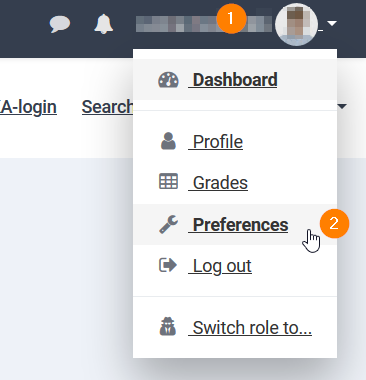Click the user avatar picture
Viewport: 366px width, 380px height.
pyautogui.click(x=297, y=24)
